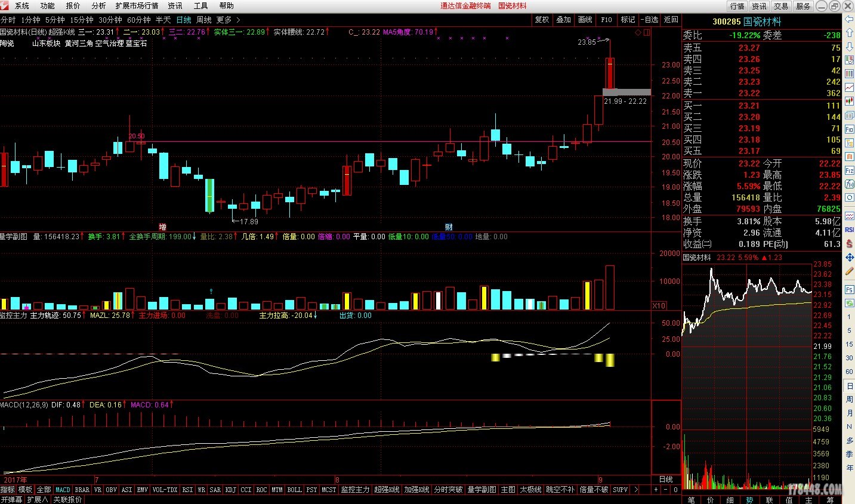The width and height of the screenshot is (855, 504).
Task: Select 季 quarterly period in right sidebar
Action: (x=849, y=454)
